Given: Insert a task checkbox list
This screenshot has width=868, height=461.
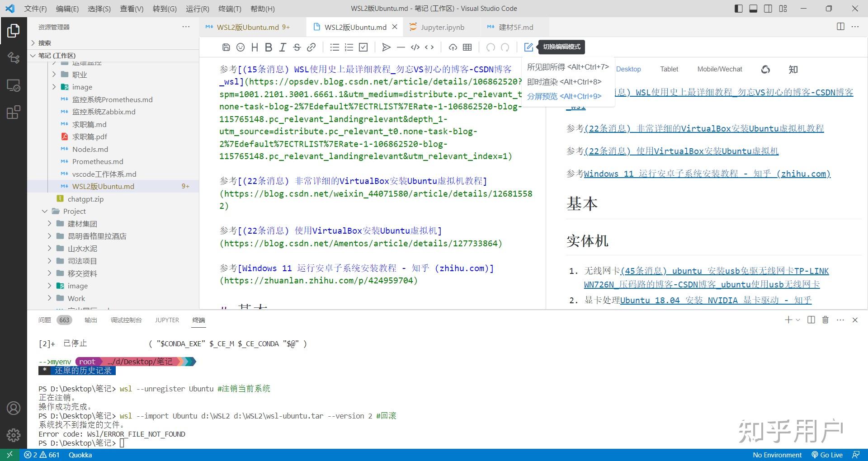Looking at the screenshot, I should tap(363, 47).
